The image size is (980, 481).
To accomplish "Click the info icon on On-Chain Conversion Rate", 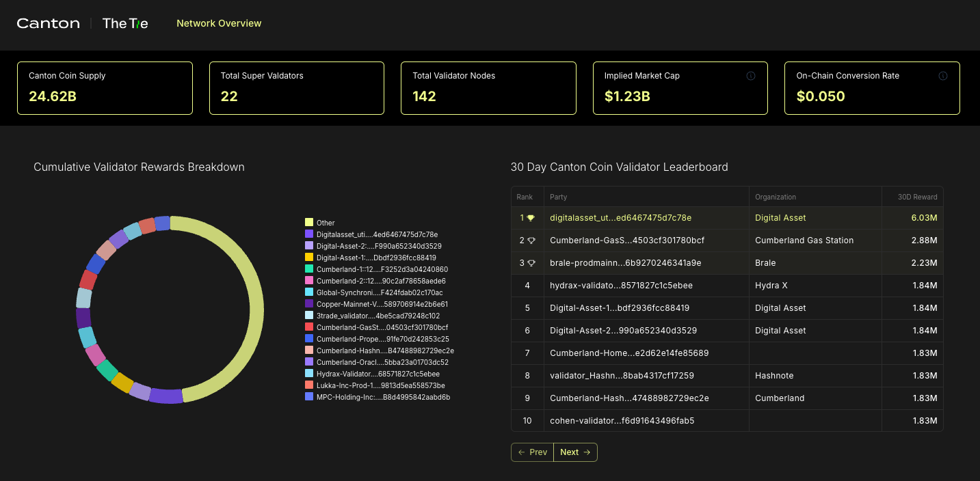I will pyautogui.click(x=943, y=76).
